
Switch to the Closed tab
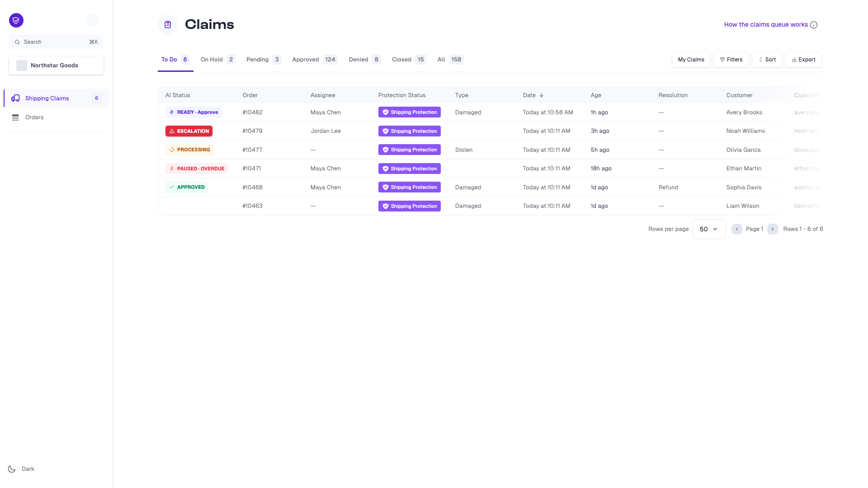409,60
